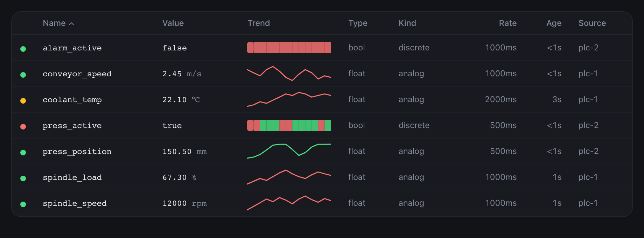Select the spindle_speed tag name
The height and width of the screenshot is (238, 644).
point(75,203)
